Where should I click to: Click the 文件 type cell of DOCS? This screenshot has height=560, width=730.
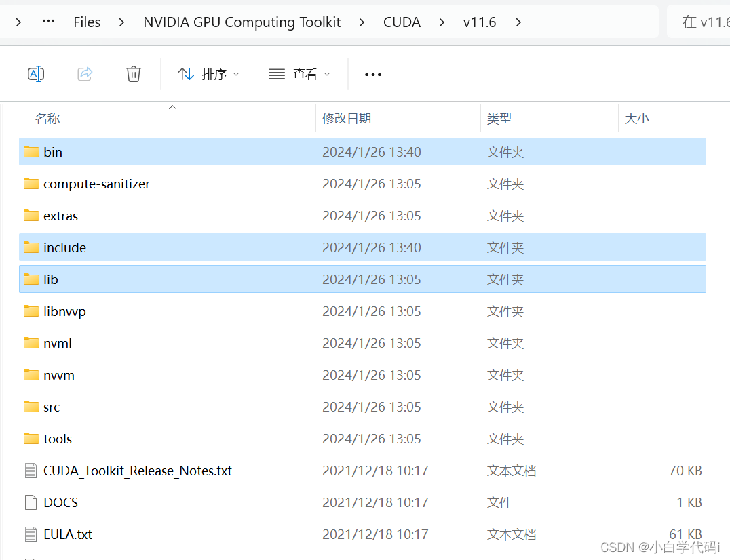pyautogui.click(x=499, y=502)
